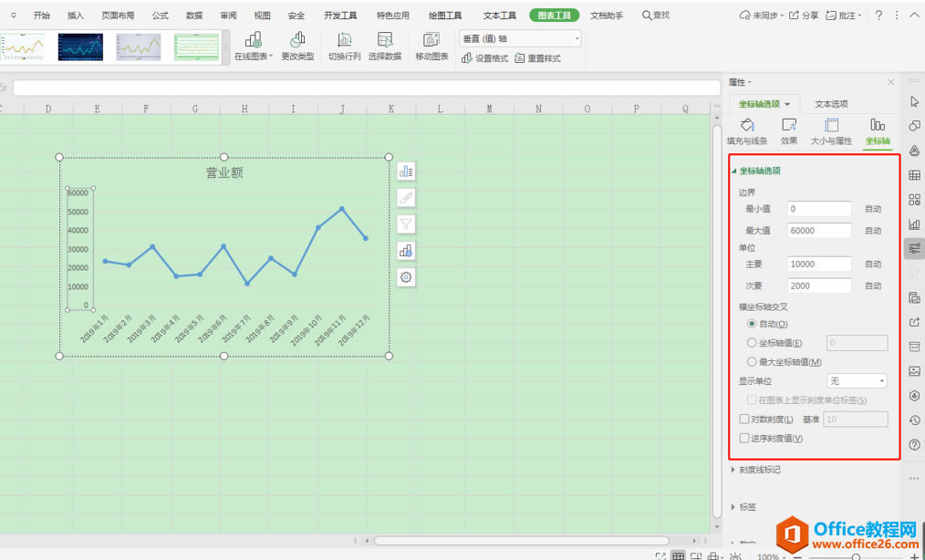Screen dimensions: 925x560
Task: Select the 最大坐标轴值(M) radio button
Action: pyautogui.click(x=752, y=362)
